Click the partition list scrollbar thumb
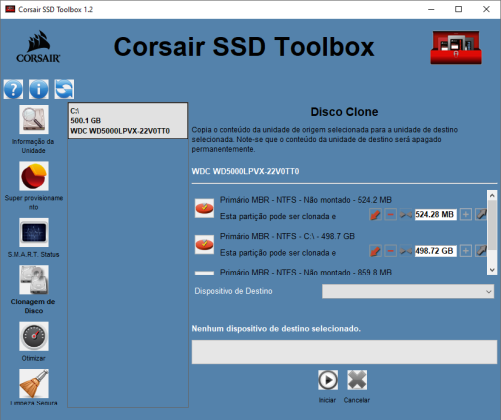Image resolution: width=501 pixels, height=420 pixels. tap(492, 225)
